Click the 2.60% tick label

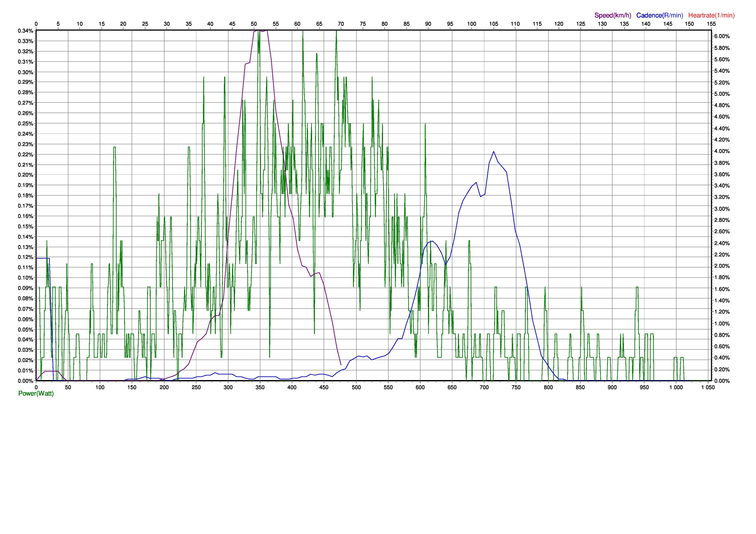[x=722, y=232]
